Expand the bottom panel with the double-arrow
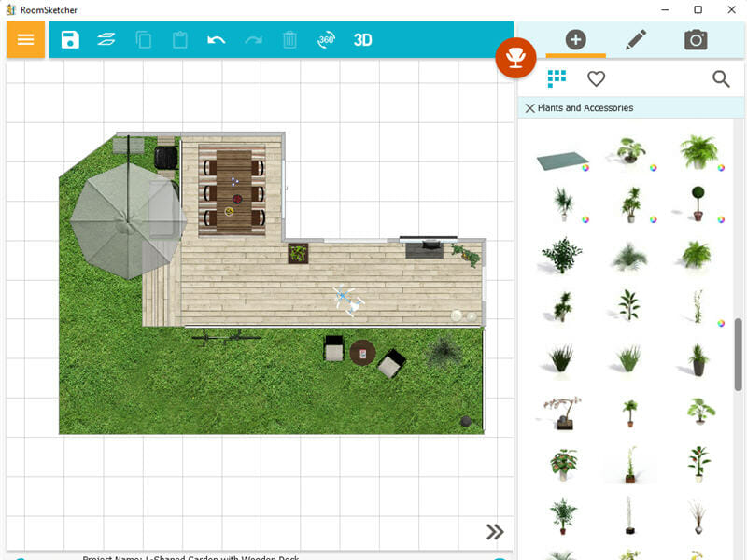 (x=496, y=531)
